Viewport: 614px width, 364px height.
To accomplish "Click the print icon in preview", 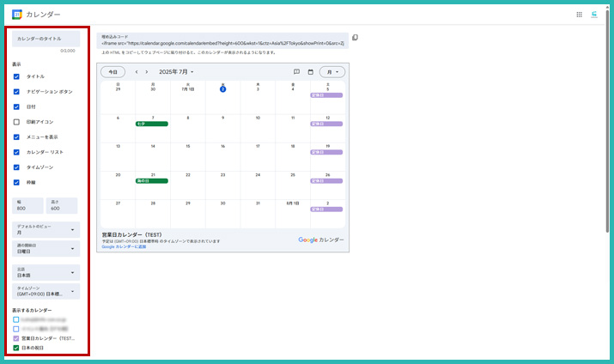I will point(297,72).
